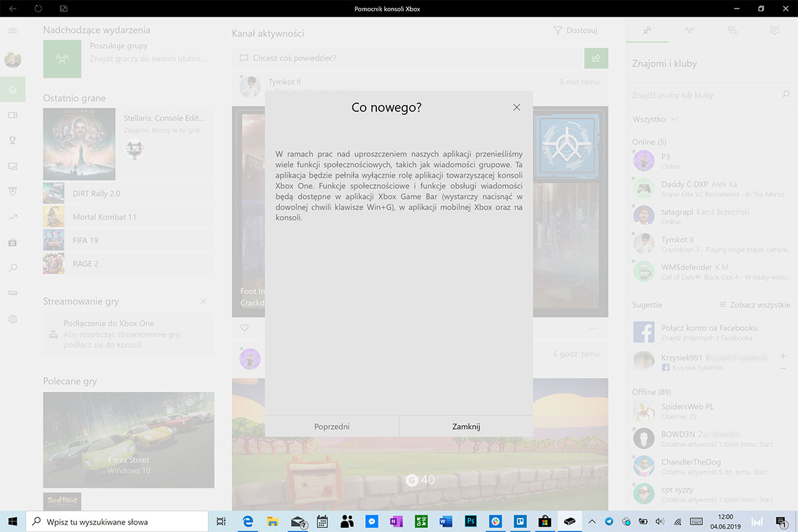The width and height of the screenshot is (798, 532).
Task: Open My Games icon in sidebar
Action: tap(13, 115)
